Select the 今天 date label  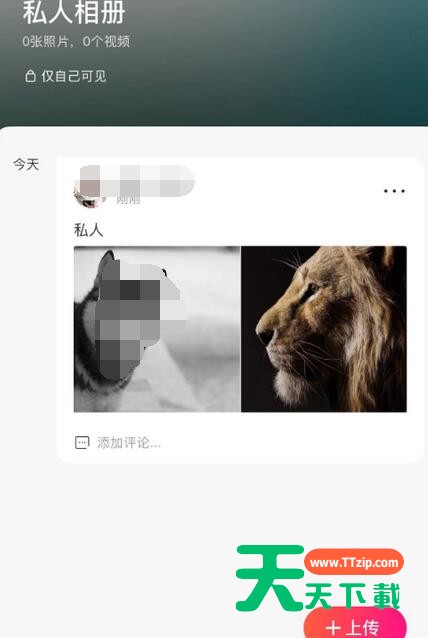[26, 164]
